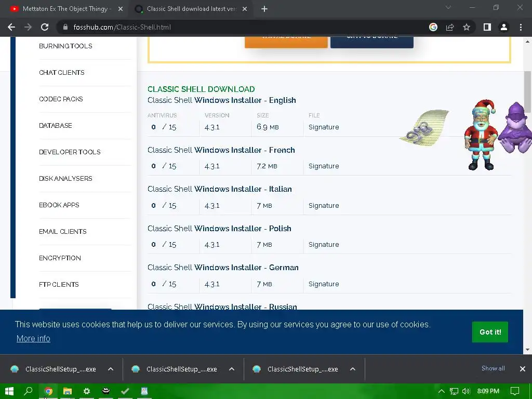532x399 pixels.
Task: Open the Chat Clients category
Action: pos(62,73)
